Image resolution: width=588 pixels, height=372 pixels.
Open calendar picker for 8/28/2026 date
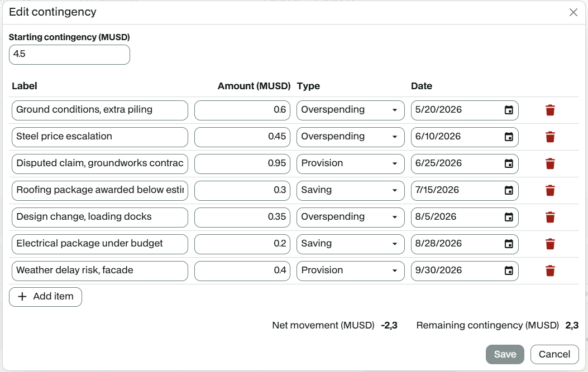pos(509,244)
